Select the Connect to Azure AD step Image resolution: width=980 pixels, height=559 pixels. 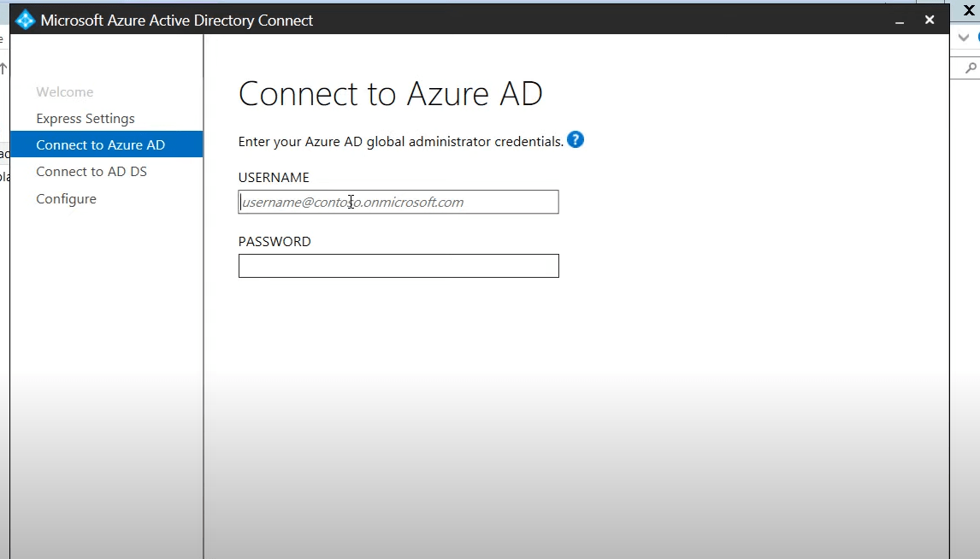tap(107, 144)
